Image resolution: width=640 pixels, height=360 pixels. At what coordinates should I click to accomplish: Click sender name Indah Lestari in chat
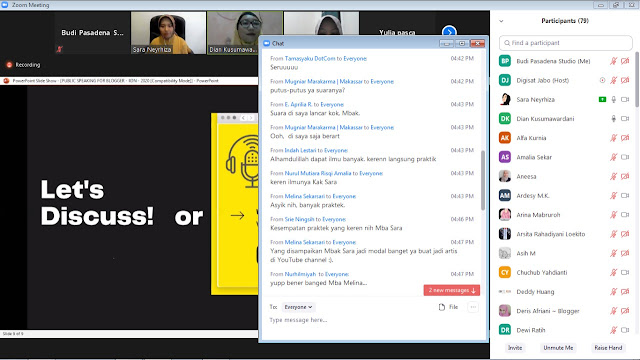(300, 150)
